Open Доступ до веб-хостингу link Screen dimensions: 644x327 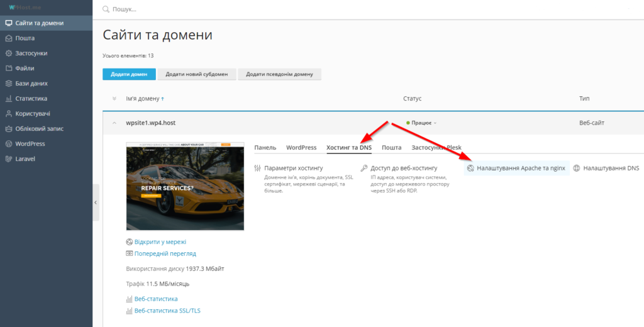click(x=404, y=168)
